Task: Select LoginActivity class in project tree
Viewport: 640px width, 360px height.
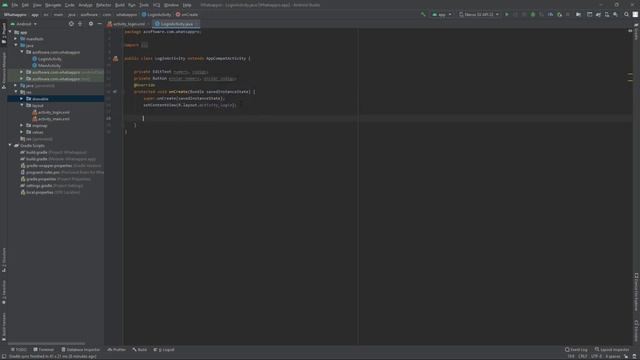Action: click(47, 59)
